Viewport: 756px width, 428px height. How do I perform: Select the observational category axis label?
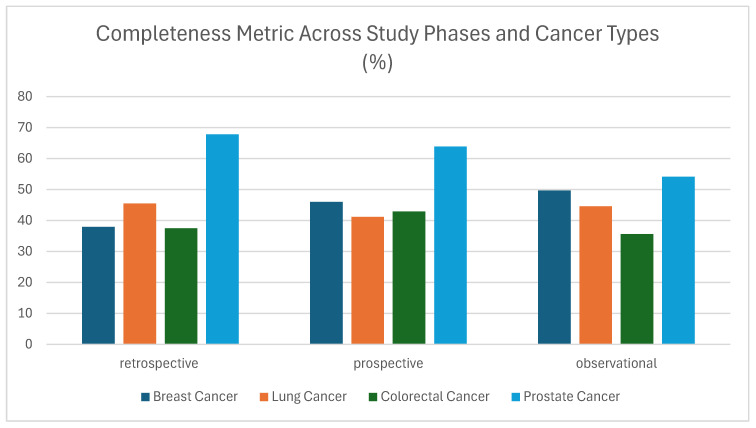616,363
